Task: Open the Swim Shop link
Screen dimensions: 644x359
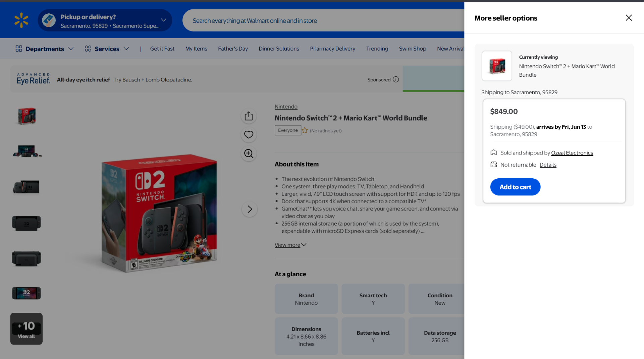Action: coord(413,49)
